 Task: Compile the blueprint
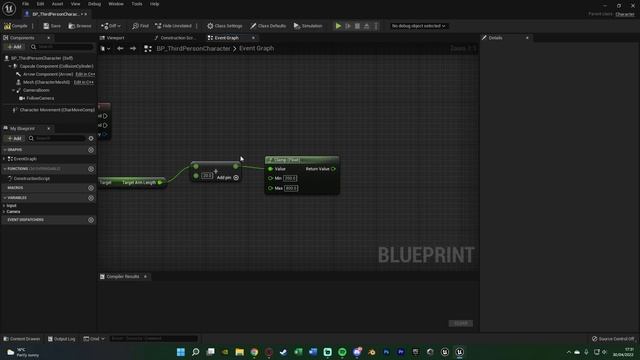click(x=16, y=26)
